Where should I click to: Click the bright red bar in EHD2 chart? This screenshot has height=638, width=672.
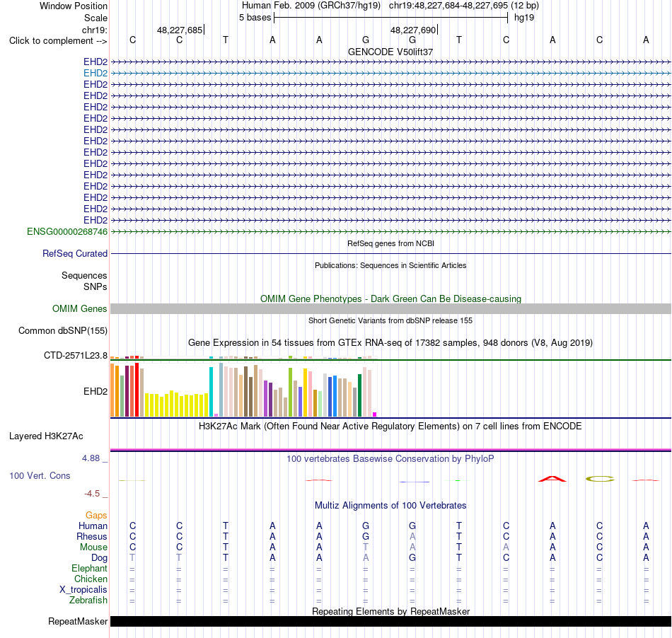pos(137,390)
